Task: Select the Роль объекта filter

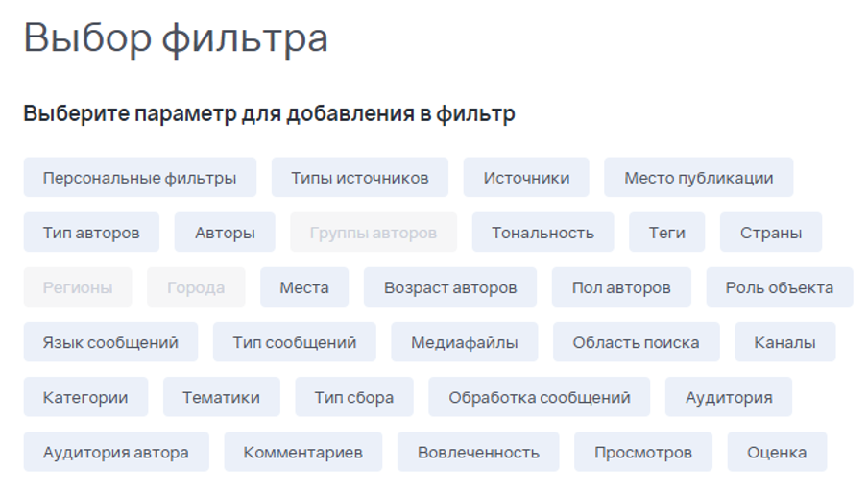Action: (780, 287)
